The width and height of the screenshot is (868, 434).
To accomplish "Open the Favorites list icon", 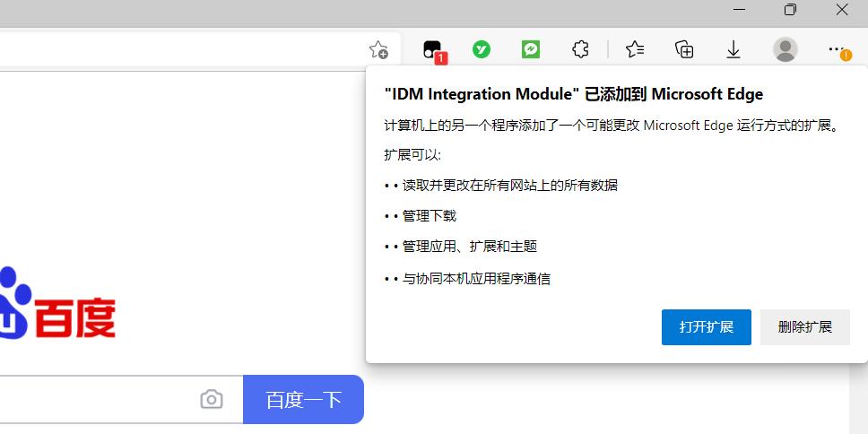I will pyautogui.click(x=634, y=50).
